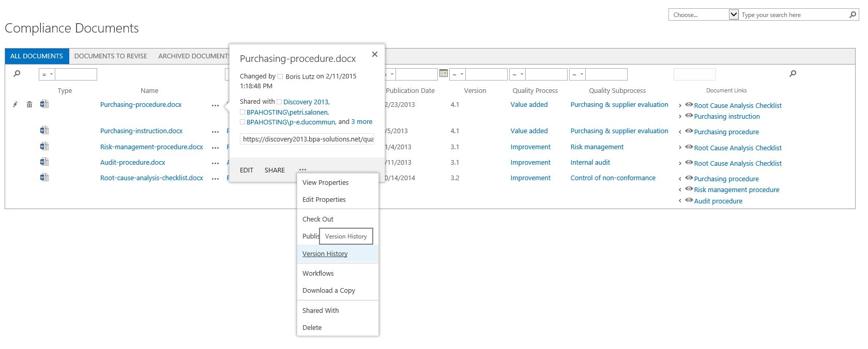
Task: Click the 'Type your search here' box
Action: (794, 15)
